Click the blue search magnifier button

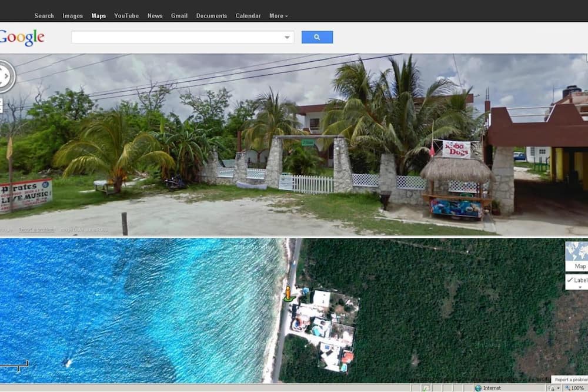pyautogui.click(x=317, y=37)
